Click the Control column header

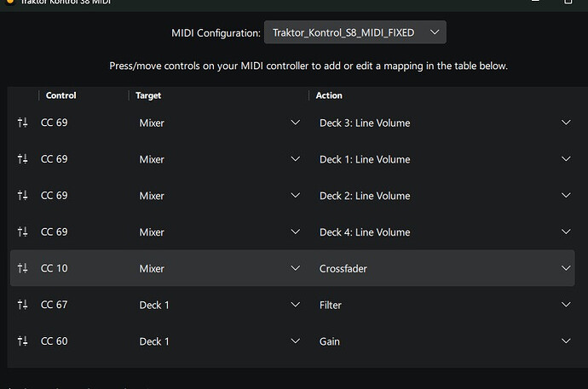61,95
